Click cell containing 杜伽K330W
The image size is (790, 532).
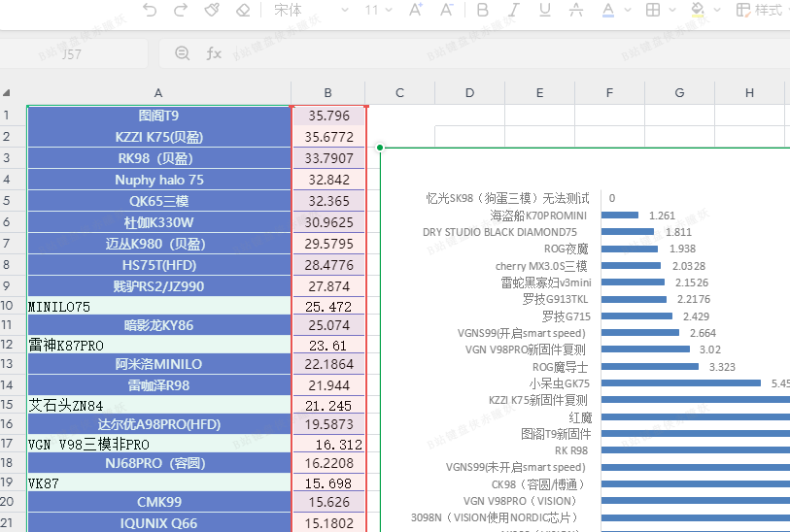point(158,222)
